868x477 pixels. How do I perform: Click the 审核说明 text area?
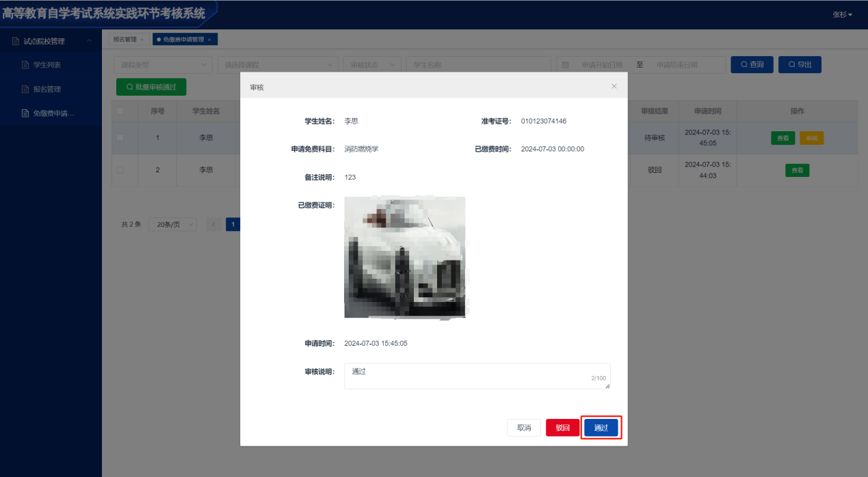tap(477, 376)
